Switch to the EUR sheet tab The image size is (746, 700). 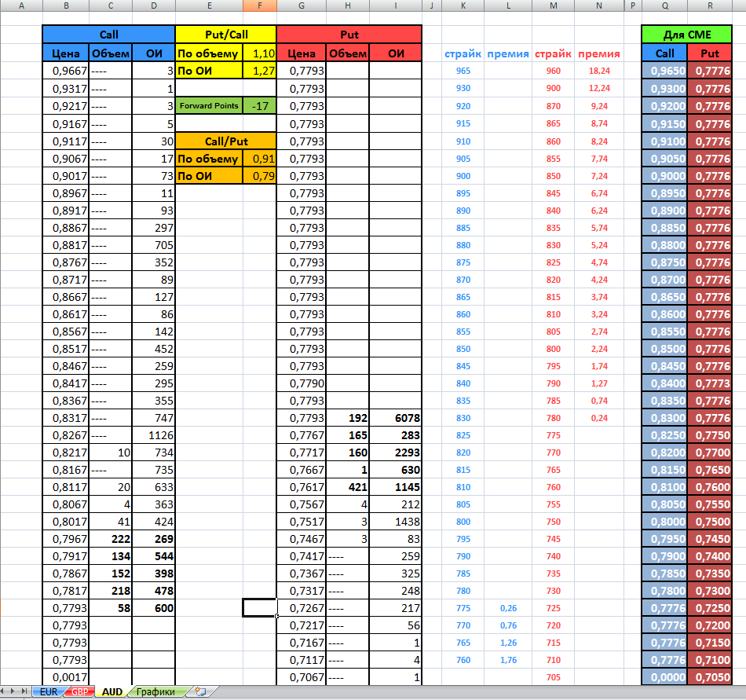click(48, 691)
